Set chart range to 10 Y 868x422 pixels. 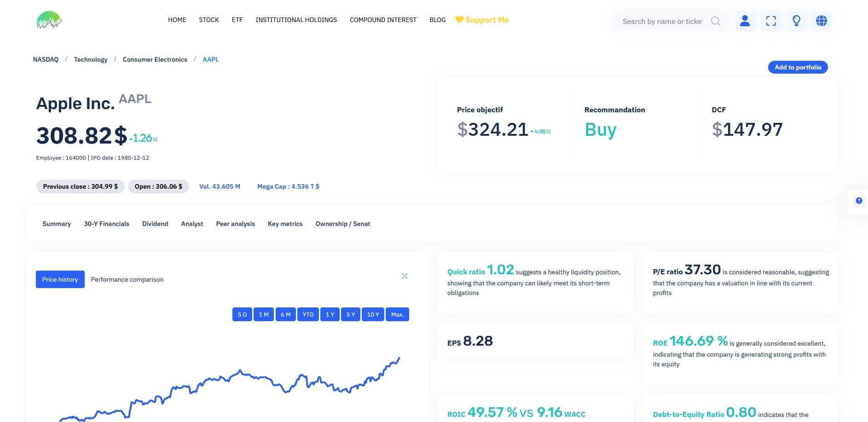pyautogui.click(x=373, y=314)
